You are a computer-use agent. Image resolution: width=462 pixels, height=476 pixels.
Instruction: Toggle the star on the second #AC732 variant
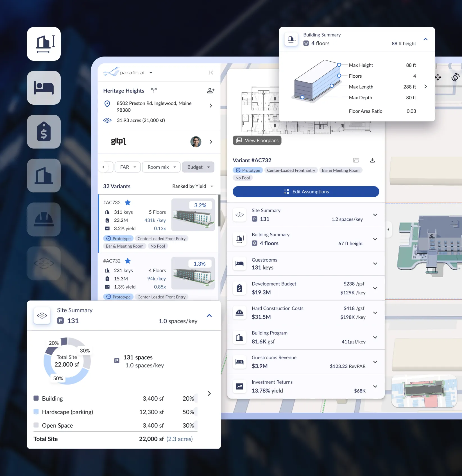(x=128, y=261)
